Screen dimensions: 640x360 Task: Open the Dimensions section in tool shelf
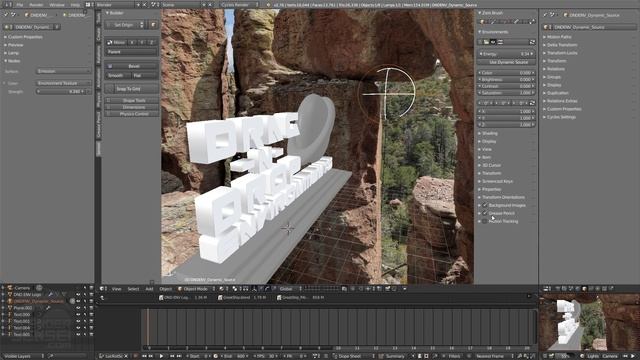(131, 107)
